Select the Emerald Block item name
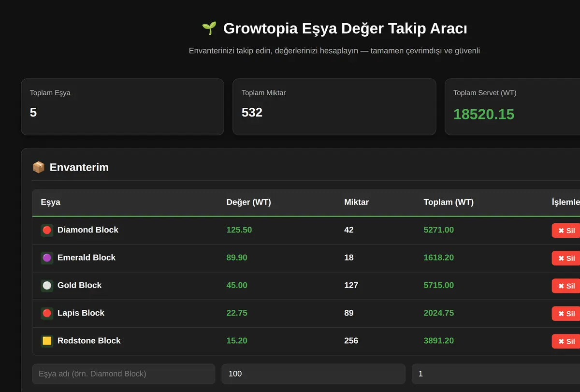Screen dimensions: 580x392 click(87, 258)
